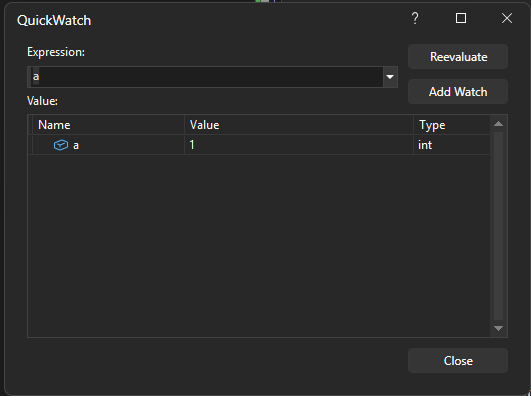This screenshot has height=396, width=531.
Task: Click the scrollbar up arrow in value grid
Action: 498,124
